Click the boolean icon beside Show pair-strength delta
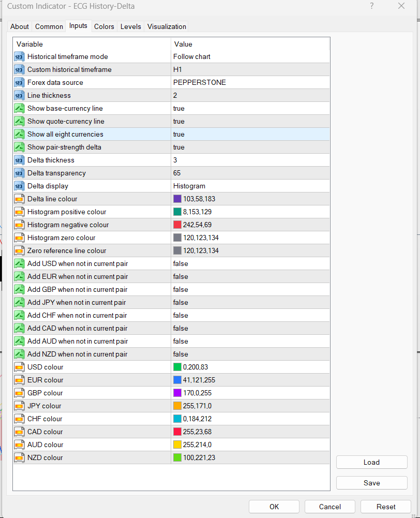 [19, 147]
